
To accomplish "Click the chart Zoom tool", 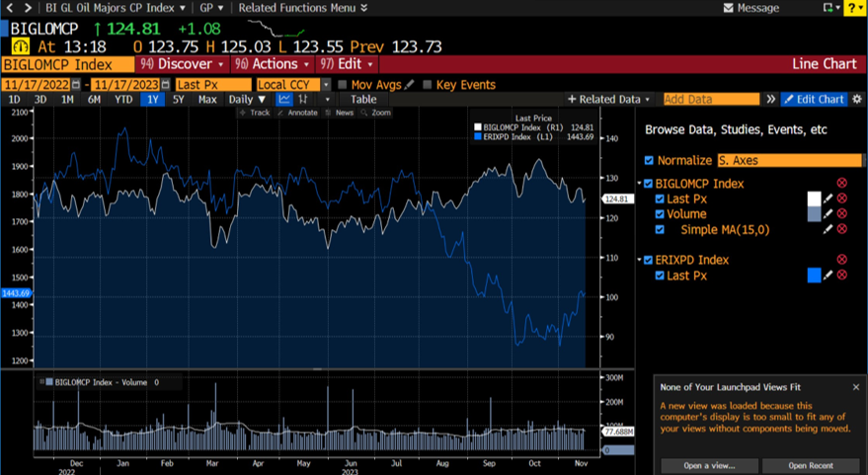I will [x=375, y=113].
